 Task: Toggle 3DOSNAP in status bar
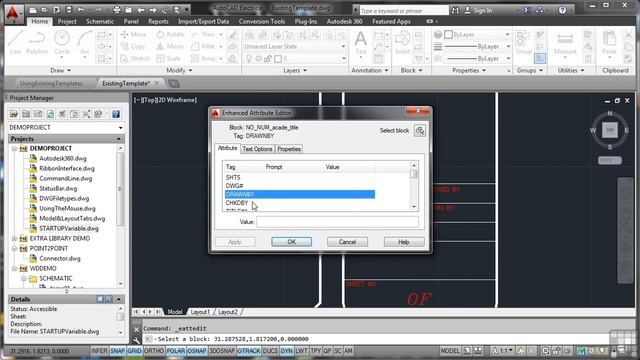tap(222, 351)
